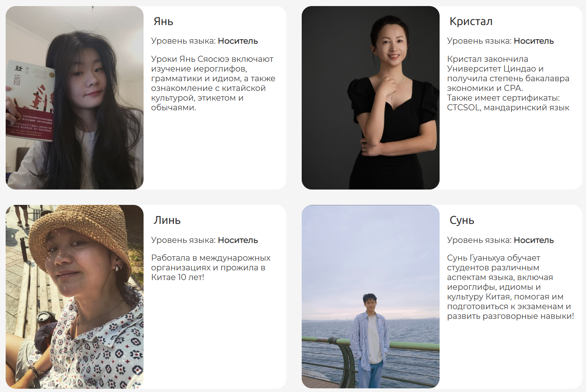This screenshot has width=586, height=392.
Task: Click the name heading Сунь
Action: (462, 221)
